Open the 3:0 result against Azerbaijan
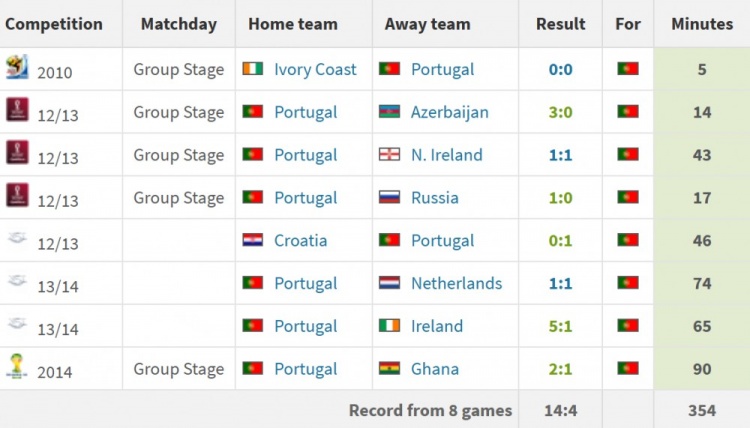This screenshot has width=750, height=428. point(560,112)
